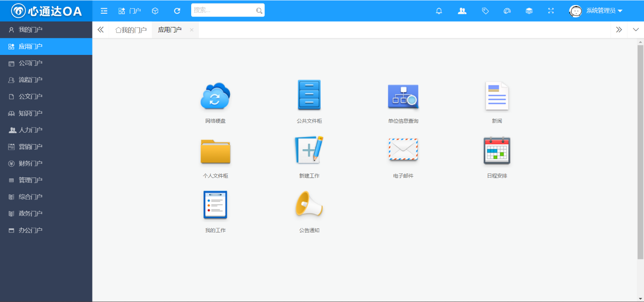The width and height of the screenshot is (644, 302).
Task: Collapse sidebar with hamburger menu icon
Action: (104, 11)
